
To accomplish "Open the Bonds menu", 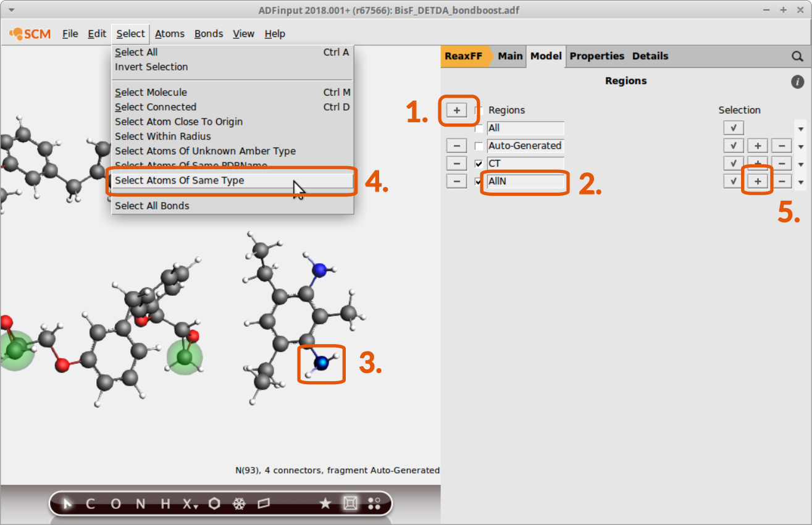I will tap(209, 34).
